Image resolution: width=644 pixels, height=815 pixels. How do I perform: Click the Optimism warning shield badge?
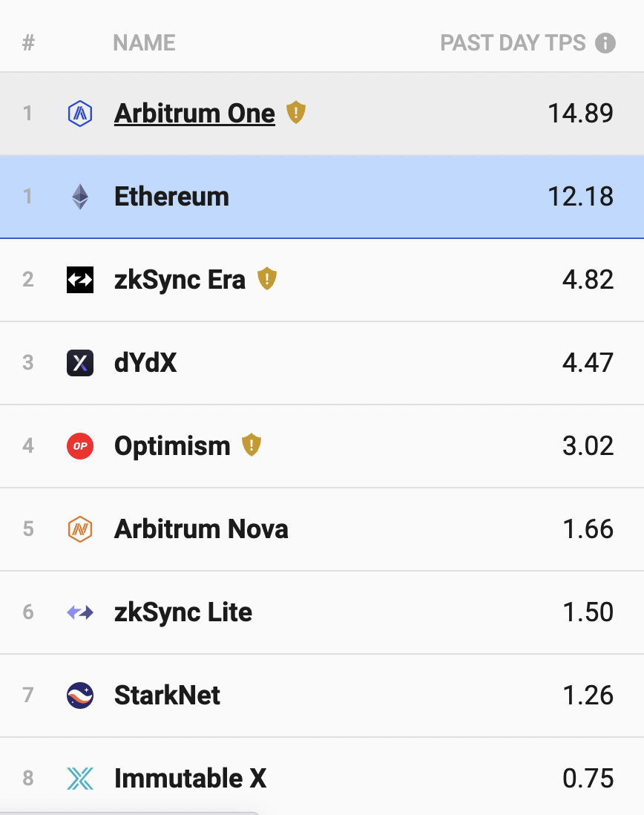tap(252, 445)
